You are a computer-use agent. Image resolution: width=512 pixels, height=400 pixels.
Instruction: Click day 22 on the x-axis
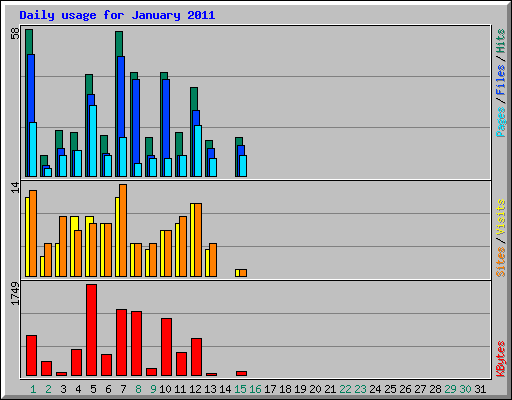[345, 389]
